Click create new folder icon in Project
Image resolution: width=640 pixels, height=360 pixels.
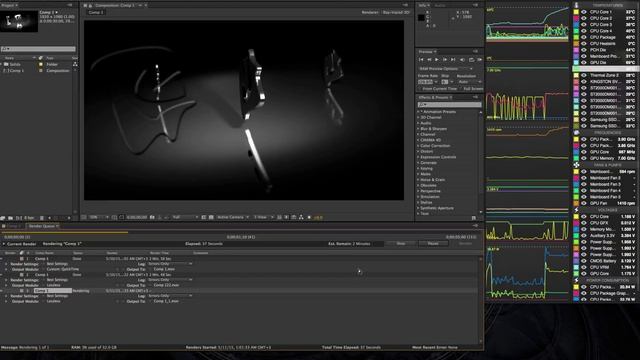tap(11, 218)
